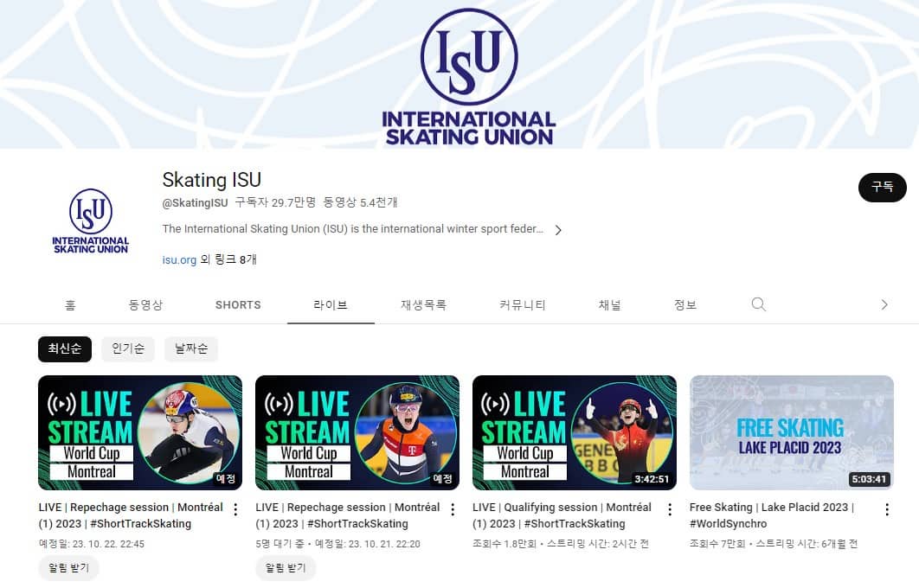Click the 구독자 29.7만명 subscriber count
This screenshot has width=919, height=588.
click(275, 202)
